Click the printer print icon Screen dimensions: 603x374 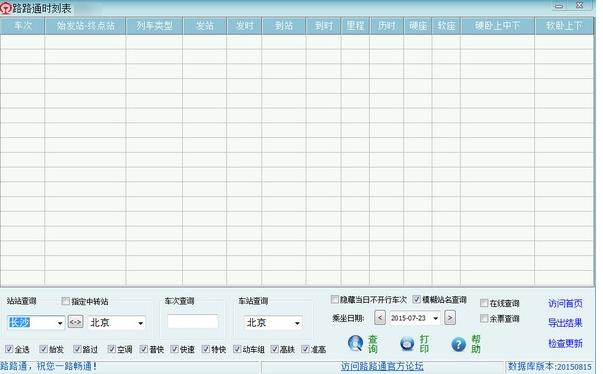coord(407,344)
